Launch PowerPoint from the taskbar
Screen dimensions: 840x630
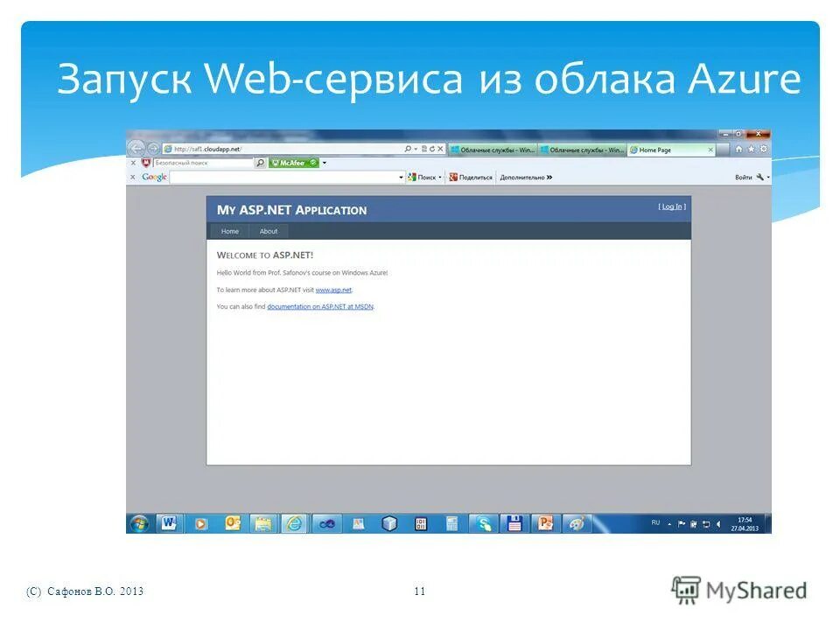546,523
